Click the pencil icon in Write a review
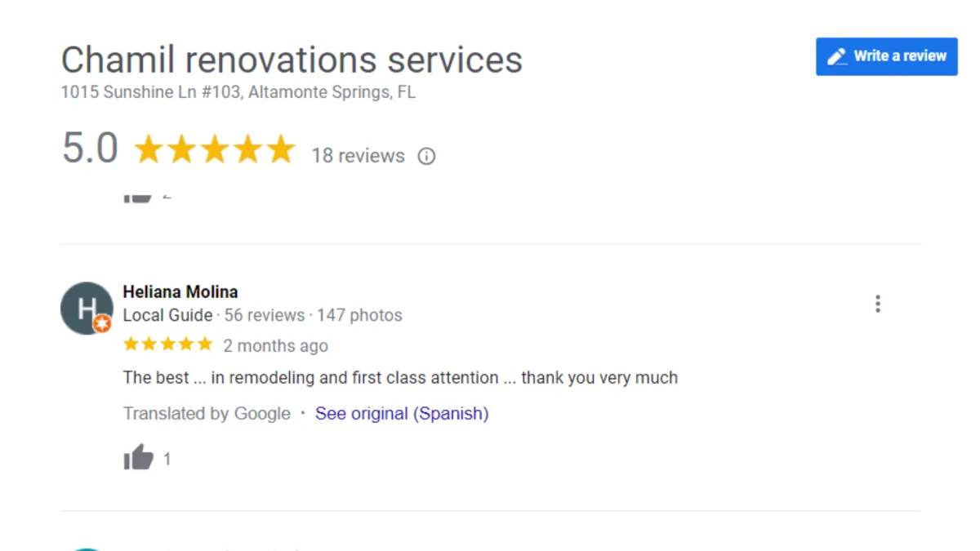The width and height of the screenshot is (980, 551). coord(837,56)
